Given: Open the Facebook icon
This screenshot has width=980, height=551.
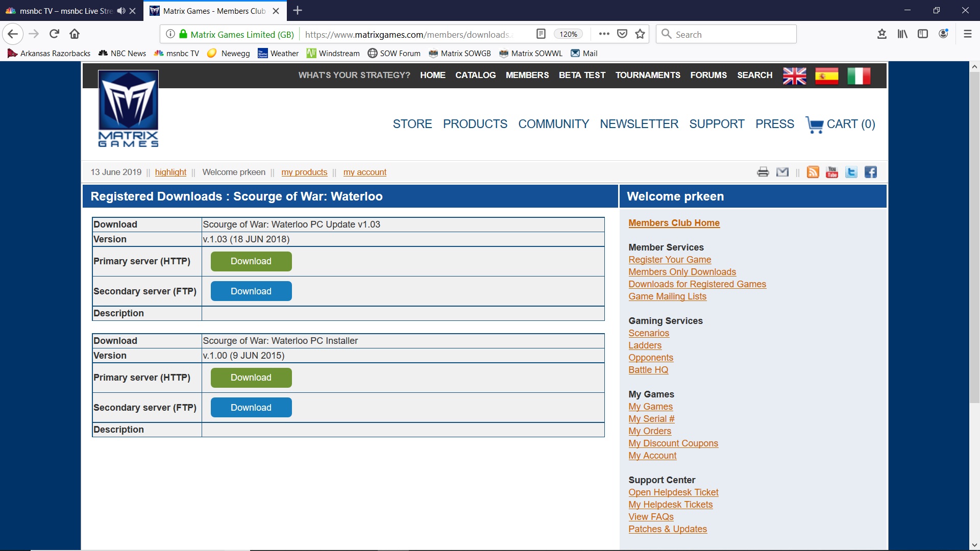Looking at the screenshot, I should 871,172.
